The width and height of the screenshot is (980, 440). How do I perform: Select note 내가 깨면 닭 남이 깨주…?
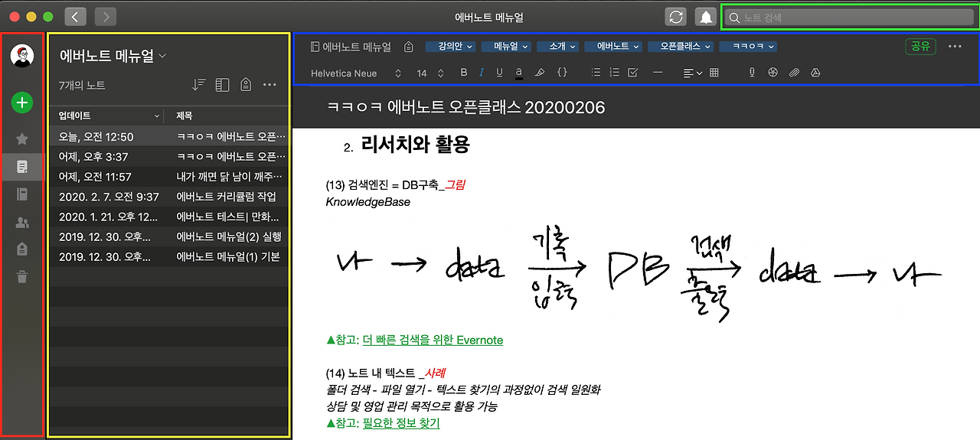(x=168, y=177)
